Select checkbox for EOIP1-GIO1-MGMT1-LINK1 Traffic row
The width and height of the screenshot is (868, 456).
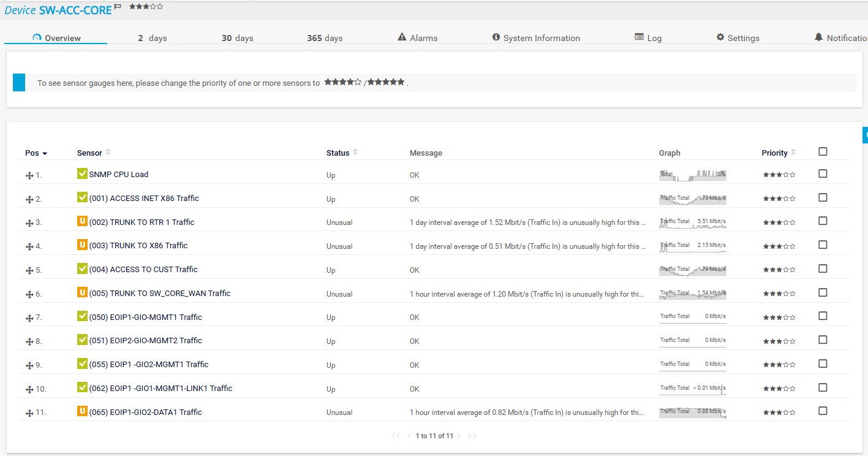click(x=823, y=388)
